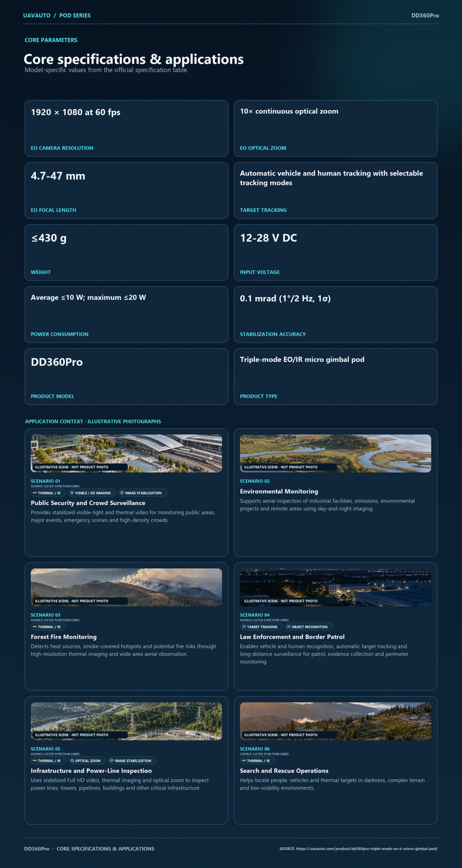The height and width of the screenshot is (868, 462).
Task: Click the 'TARGET TRACKING' card label
Action: tap(263, 210)
